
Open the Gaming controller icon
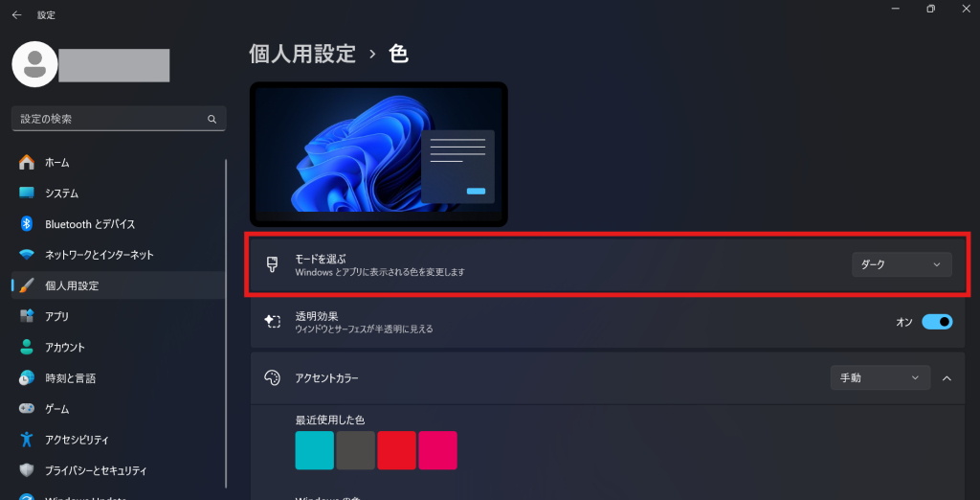27,409
